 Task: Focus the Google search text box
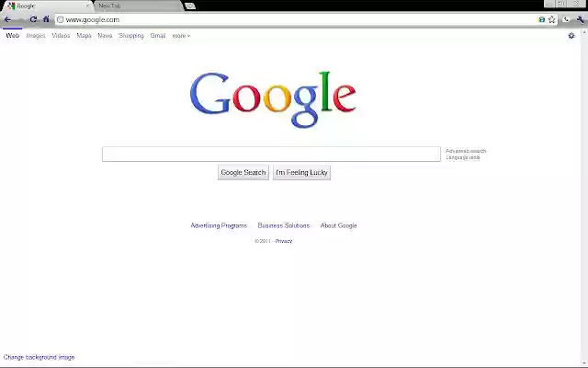272,154
